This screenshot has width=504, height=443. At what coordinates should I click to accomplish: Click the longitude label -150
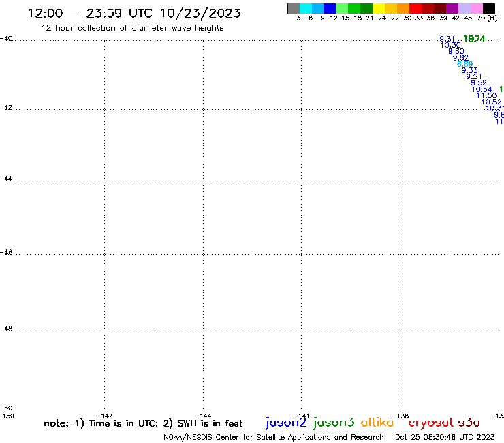pyautogui.click(x=7, y=416)
